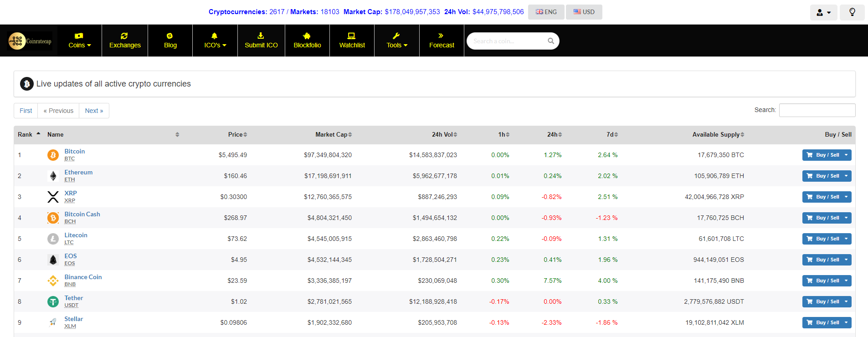The width and height of the screenshot is (868, 337).
Task: Open the Binance Coin link
Action: (83, 277)
